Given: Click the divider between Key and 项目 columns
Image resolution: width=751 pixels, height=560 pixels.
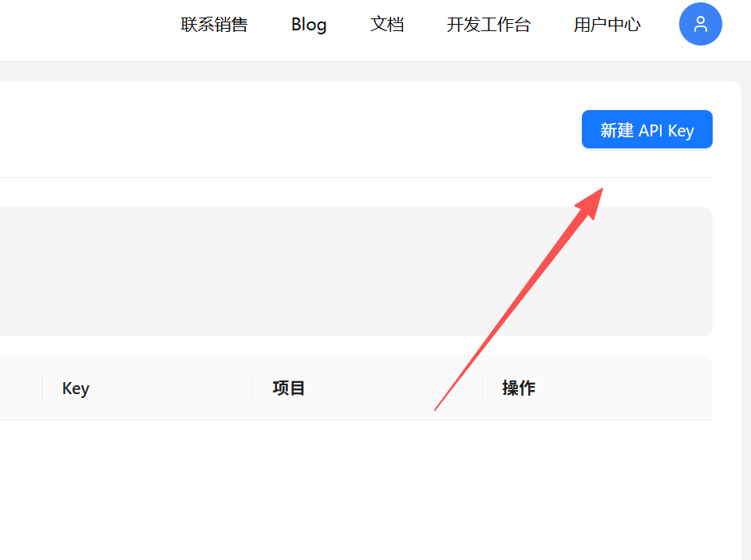Looking at the screenshot, I should pos(252,388).
